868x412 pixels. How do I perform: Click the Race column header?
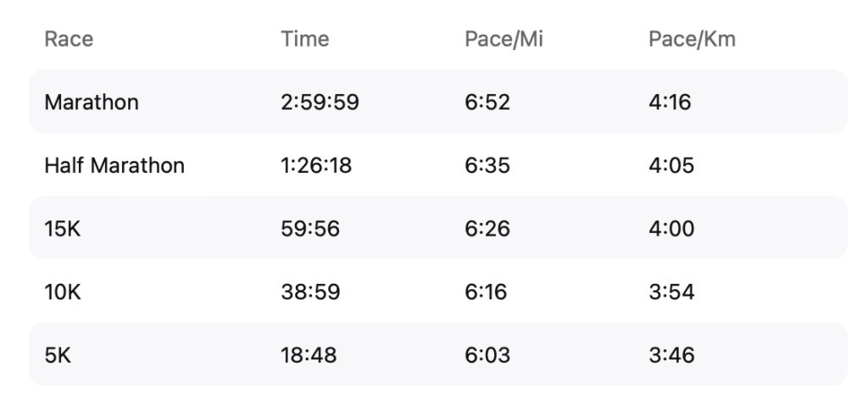69,39
